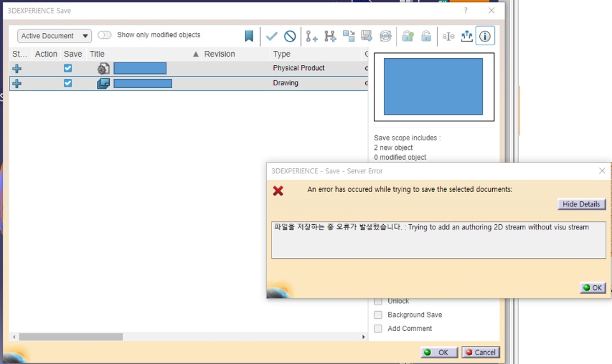Click the green lock icon
This screenshot has width=612, height=364.
407,36
